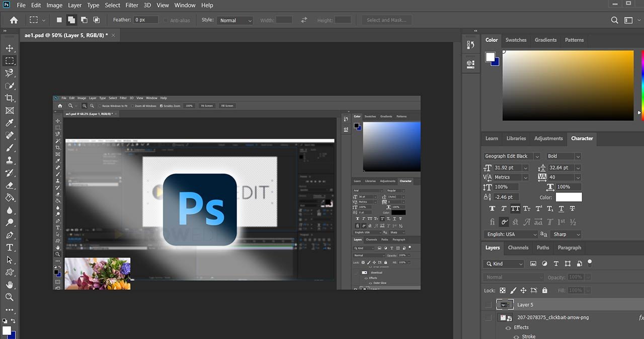Open the leading dropdown for 32.64 pt

[x=578, y=167]
